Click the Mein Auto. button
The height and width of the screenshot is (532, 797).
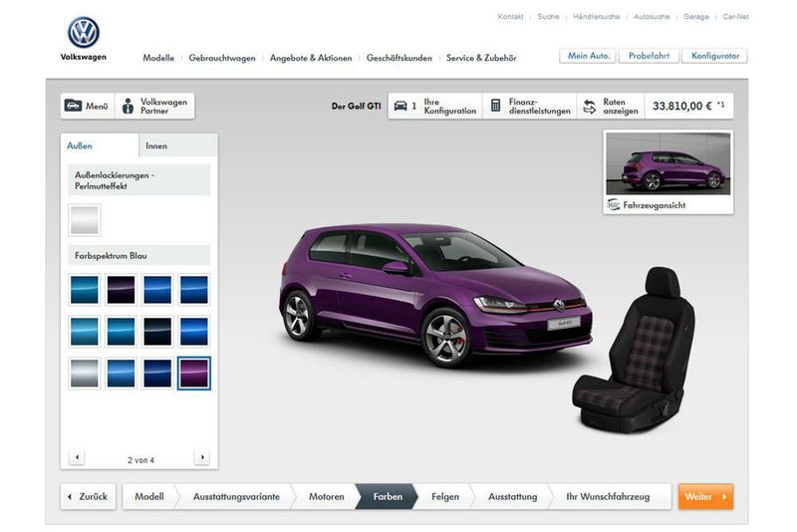coord(588,56)
